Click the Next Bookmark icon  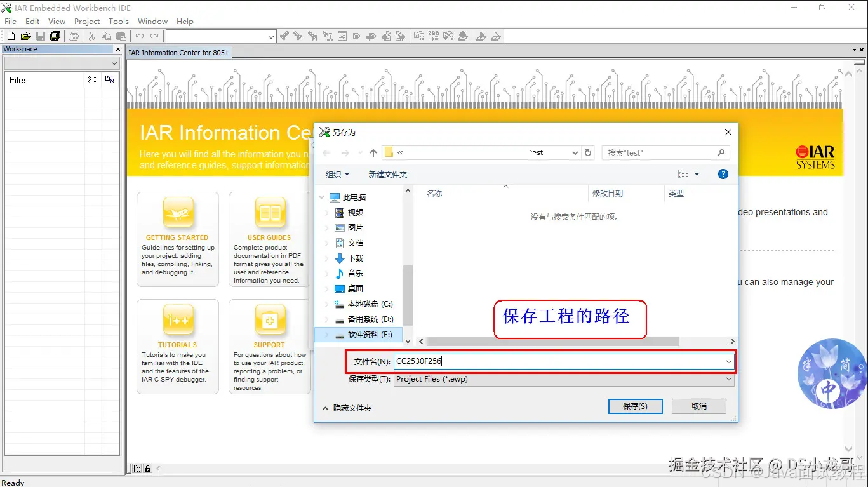coord(370,36)
